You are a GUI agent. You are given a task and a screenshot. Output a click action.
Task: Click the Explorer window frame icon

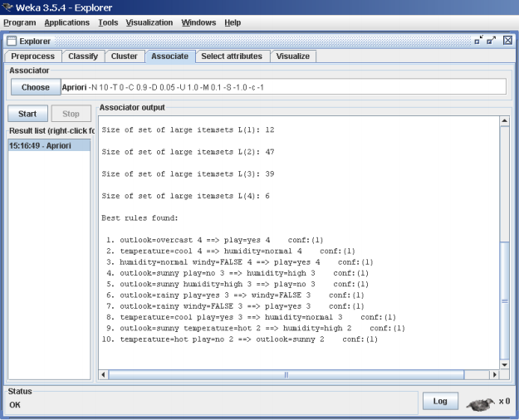tap(12, 41)
